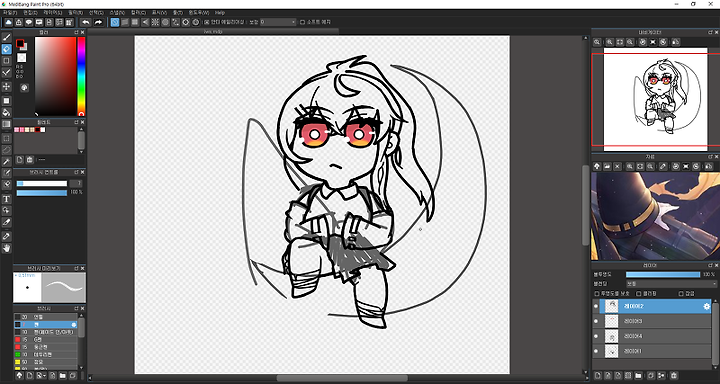Delete layer with trash icon in Layer panel
The width and height of the screenshot is (720, 384).
[x=674, y=375]
